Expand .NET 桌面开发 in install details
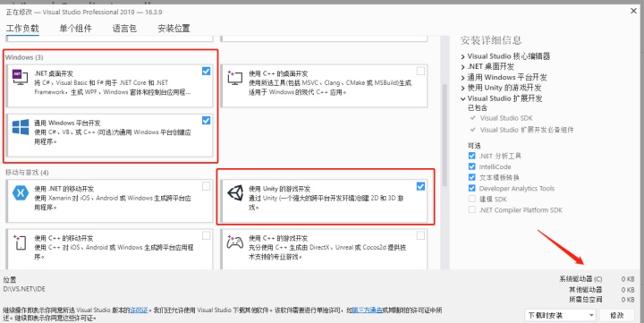Image resolution: width=644 pixels, height=323 pixels. [463, 67]
